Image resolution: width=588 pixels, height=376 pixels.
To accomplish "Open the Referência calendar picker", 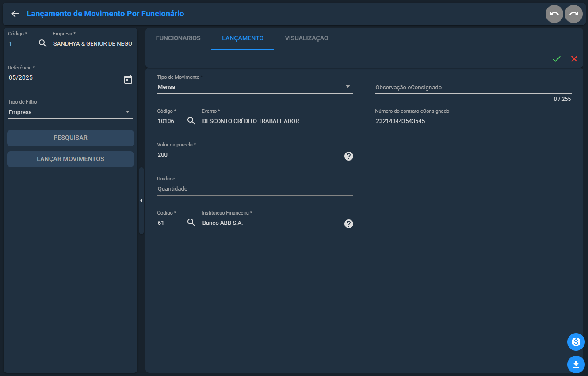I will coord(128,79).
